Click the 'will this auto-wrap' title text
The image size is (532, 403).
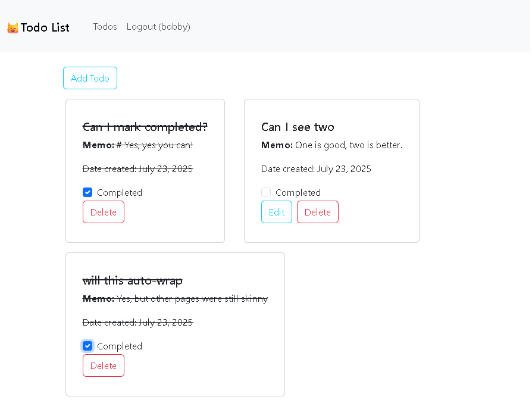(132, 280)
